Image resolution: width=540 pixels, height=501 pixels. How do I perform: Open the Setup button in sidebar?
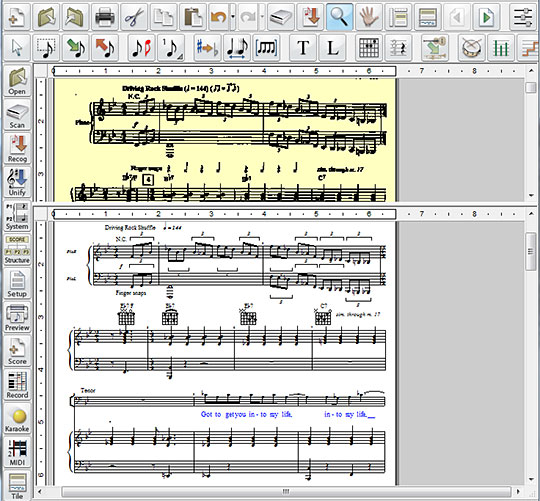tap(17, 284)
